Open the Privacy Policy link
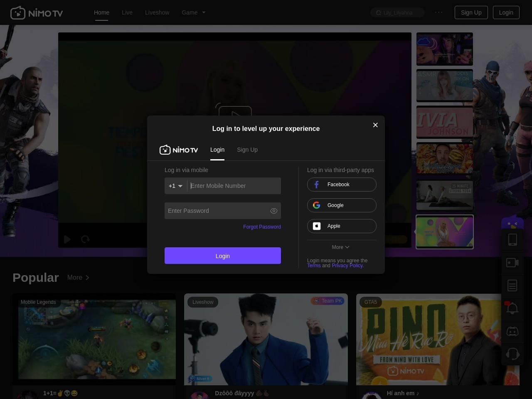Viewport: 532px width, 399px height. 347,266
